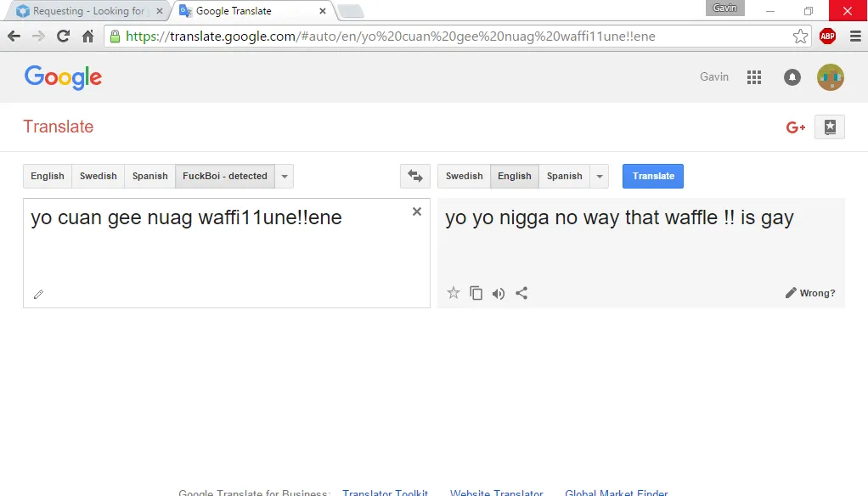
Task: View Google notifications bell
Action: click(792, 77)
